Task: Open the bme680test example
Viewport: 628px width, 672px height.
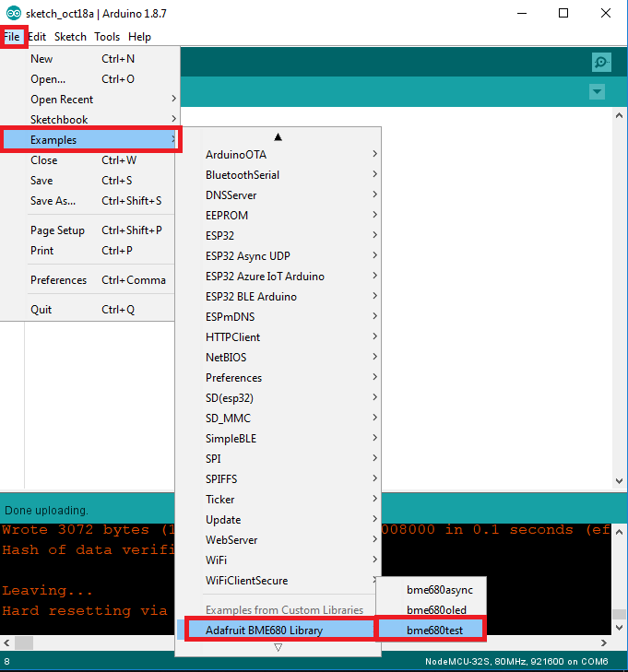Action: pos(432,631)
